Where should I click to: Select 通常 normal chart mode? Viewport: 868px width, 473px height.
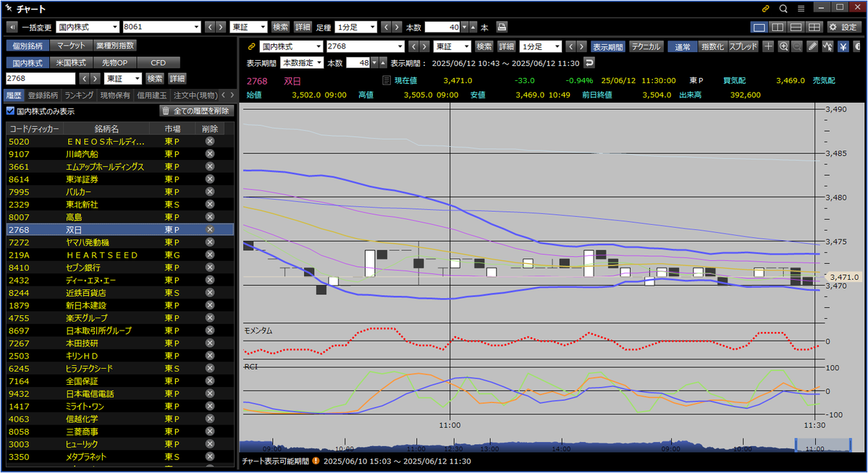(x=682, y=46)
